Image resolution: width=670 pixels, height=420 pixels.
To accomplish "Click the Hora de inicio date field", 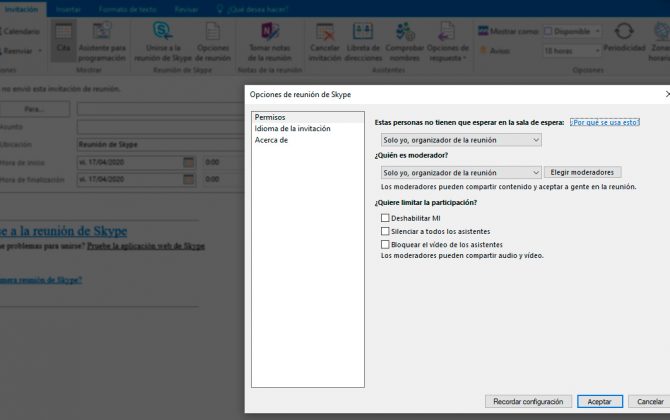I will click(x=129, y=162).
